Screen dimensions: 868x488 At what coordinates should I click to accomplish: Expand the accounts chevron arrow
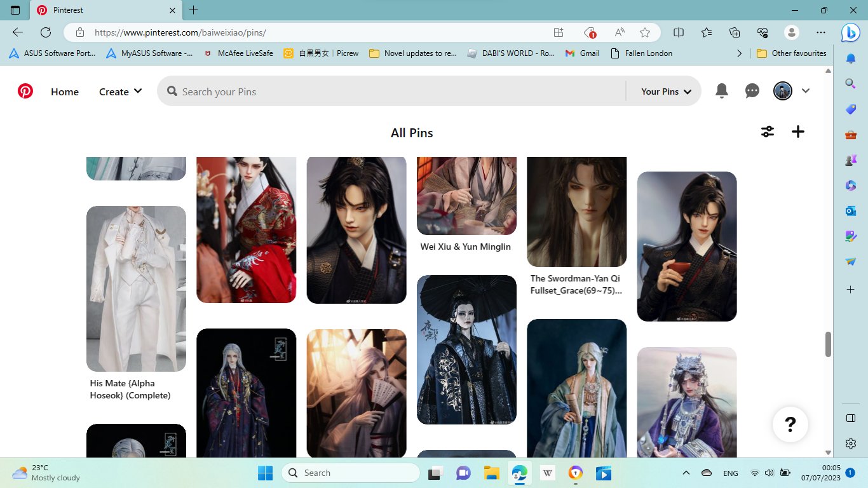click(806, 91)
